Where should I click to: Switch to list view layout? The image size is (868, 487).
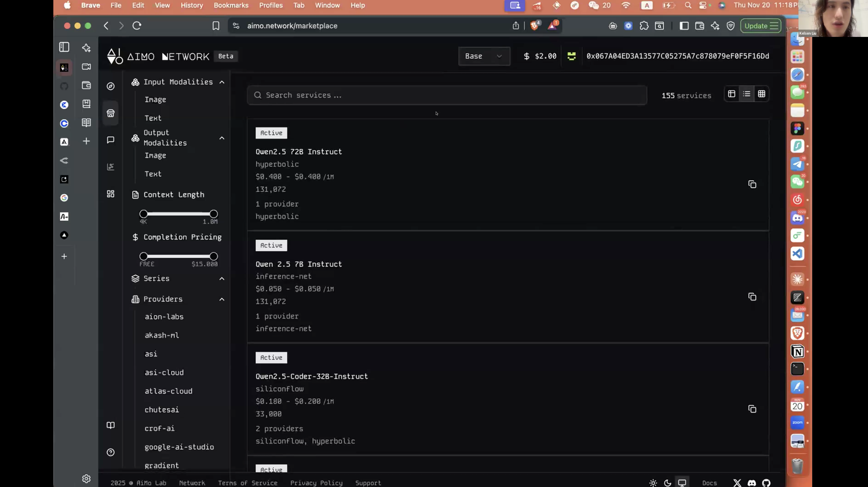coord(746,94)
